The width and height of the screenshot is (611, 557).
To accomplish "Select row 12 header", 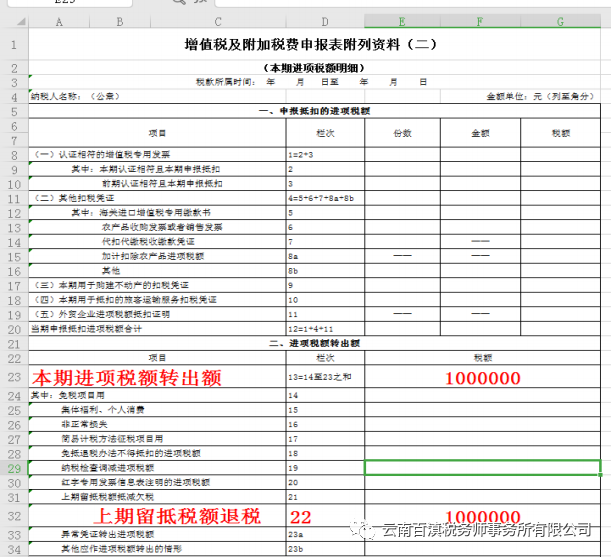I will (x=14, y=213).
